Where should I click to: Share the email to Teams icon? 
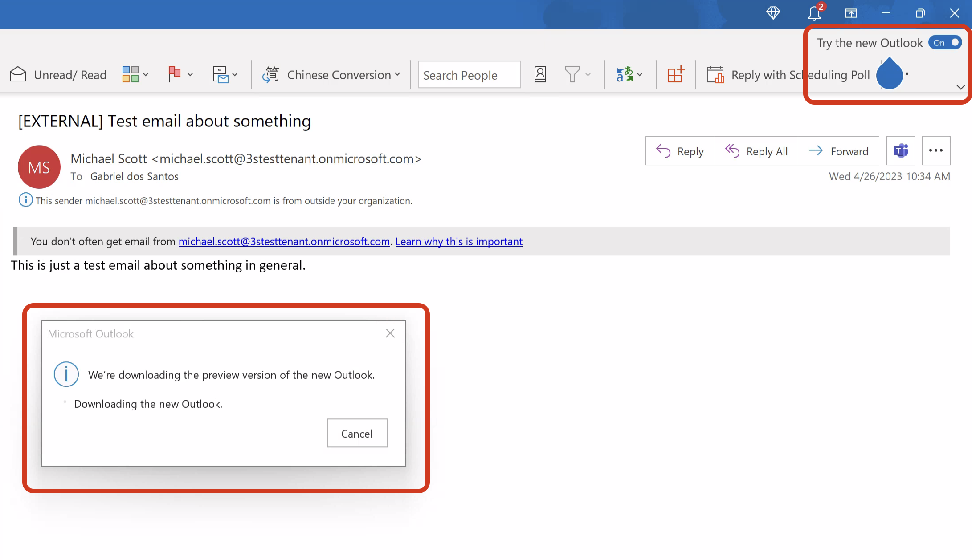900,150
